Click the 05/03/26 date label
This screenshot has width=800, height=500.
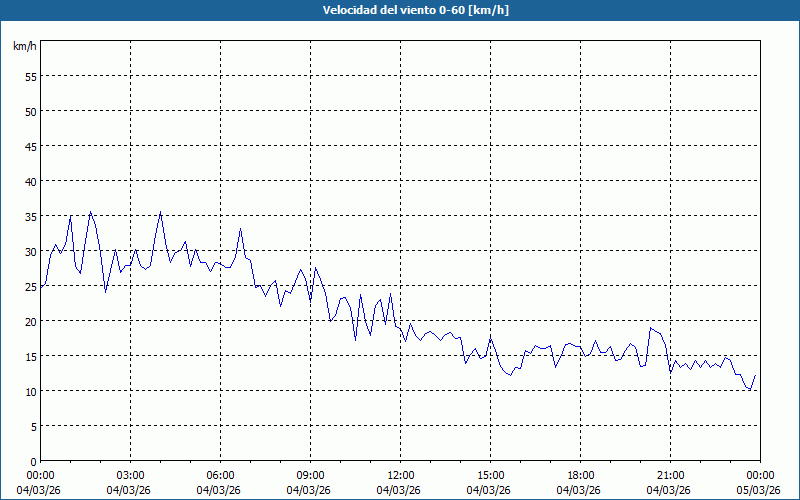click(x=760, y=490)
